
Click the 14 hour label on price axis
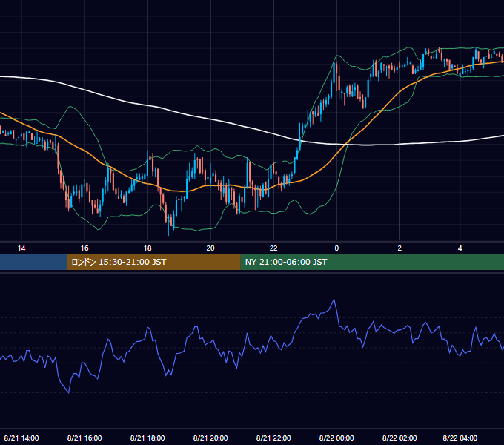(21, 248)
